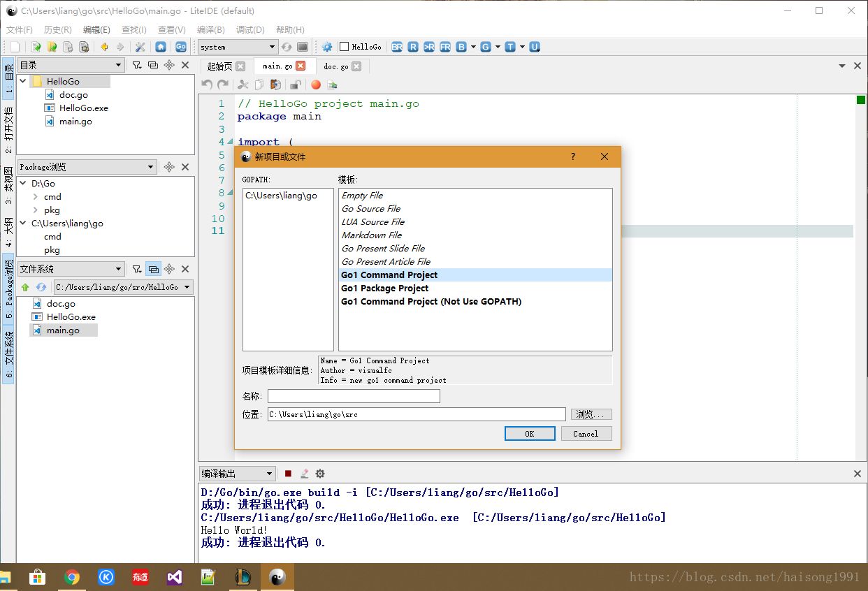Expand cmd under D:\Go
Screen dimensions: 868x591
pyautogui.click(x=36, y=196)
